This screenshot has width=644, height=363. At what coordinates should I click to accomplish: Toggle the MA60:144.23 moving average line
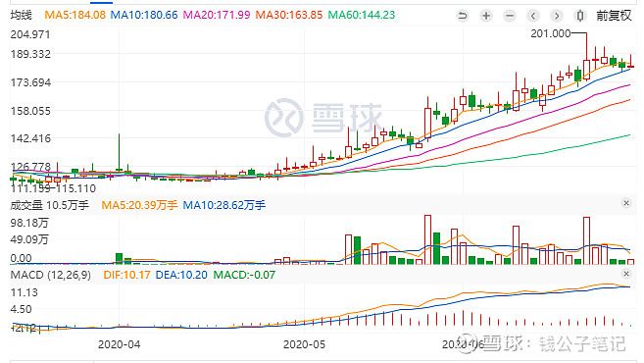click(x=362, y=16)
